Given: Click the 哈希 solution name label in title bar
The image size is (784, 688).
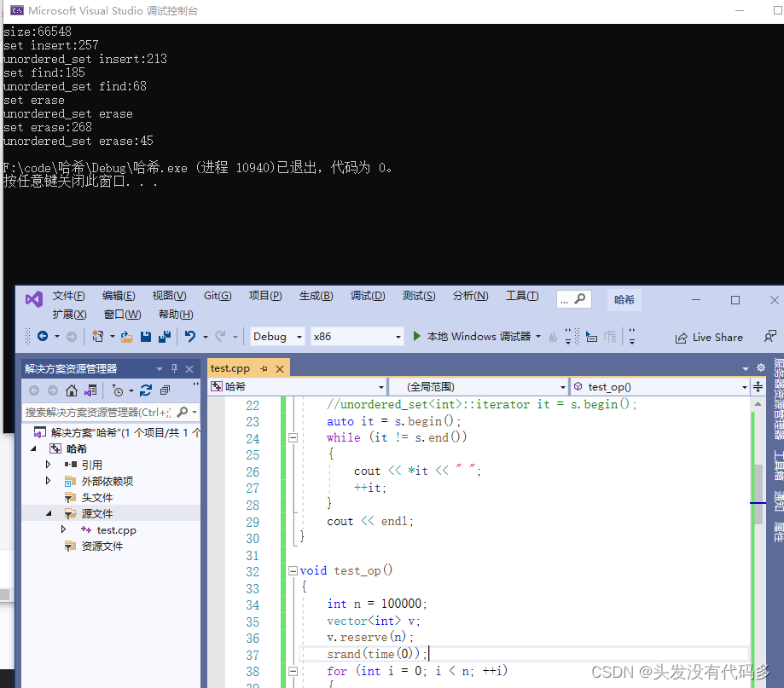Looking at the screenshot, I should tap(624, 299).
